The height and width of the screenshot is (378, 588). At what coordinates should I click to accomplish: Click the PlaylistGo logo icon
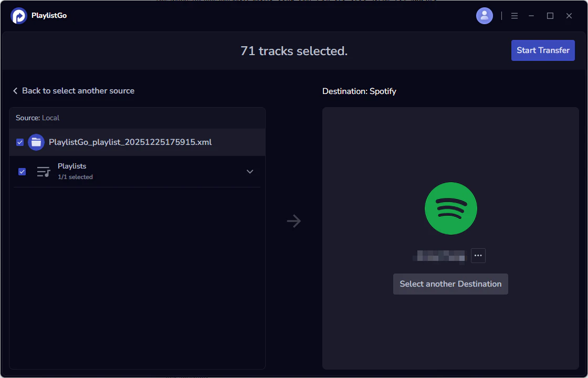coord(19,16)
